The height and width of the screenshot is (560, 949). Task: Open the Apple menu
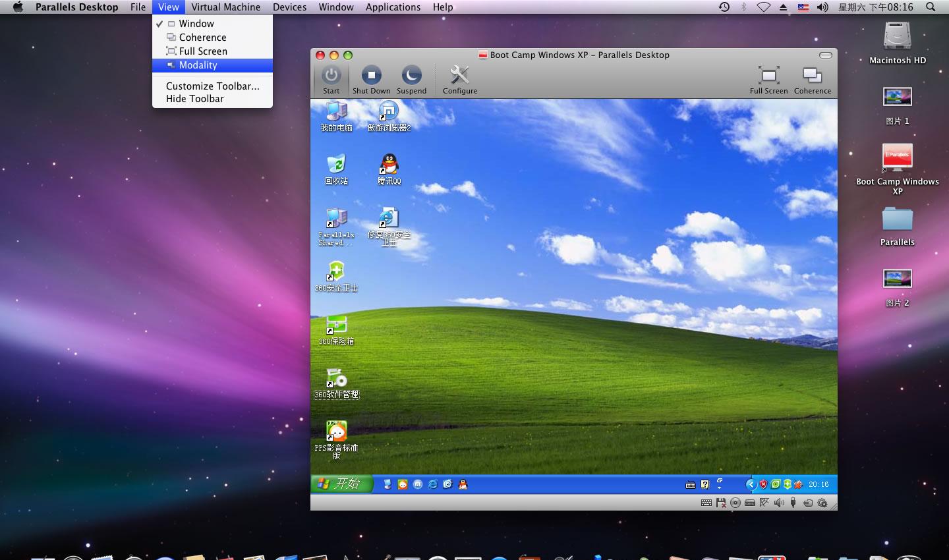point(18,7)
